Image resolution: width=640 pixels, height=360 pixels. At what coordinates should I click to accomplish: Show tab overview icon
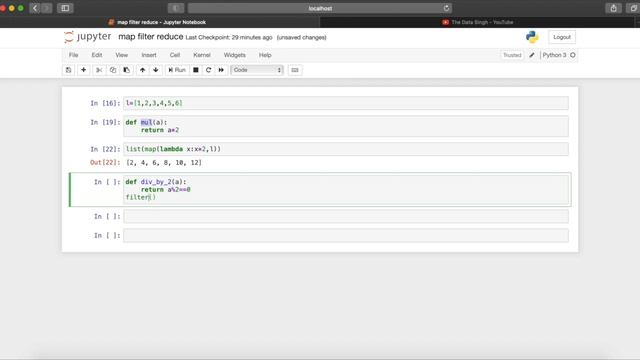point(633,8)
